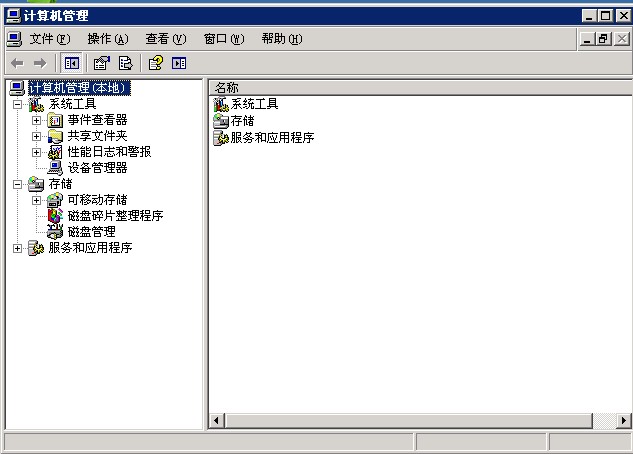Minimize the 计算机管理 window
This screenshot has height=454, width=633.
[x=589, y=16]
